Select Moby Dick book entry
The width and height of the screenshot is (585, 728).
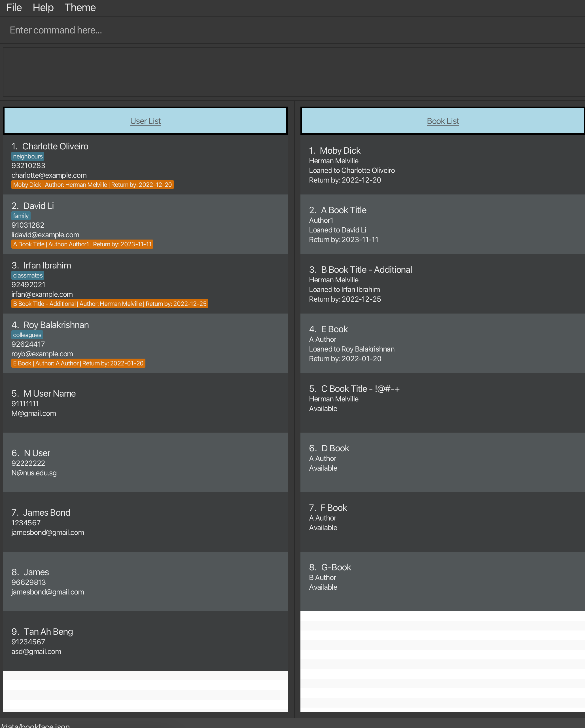(442, 164)
